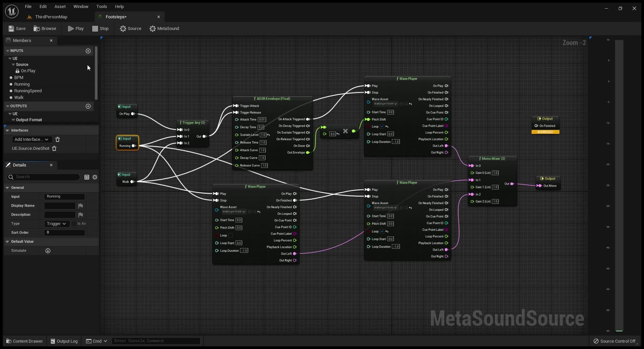Click Source Control Off in the status bar

coord(616,341)
